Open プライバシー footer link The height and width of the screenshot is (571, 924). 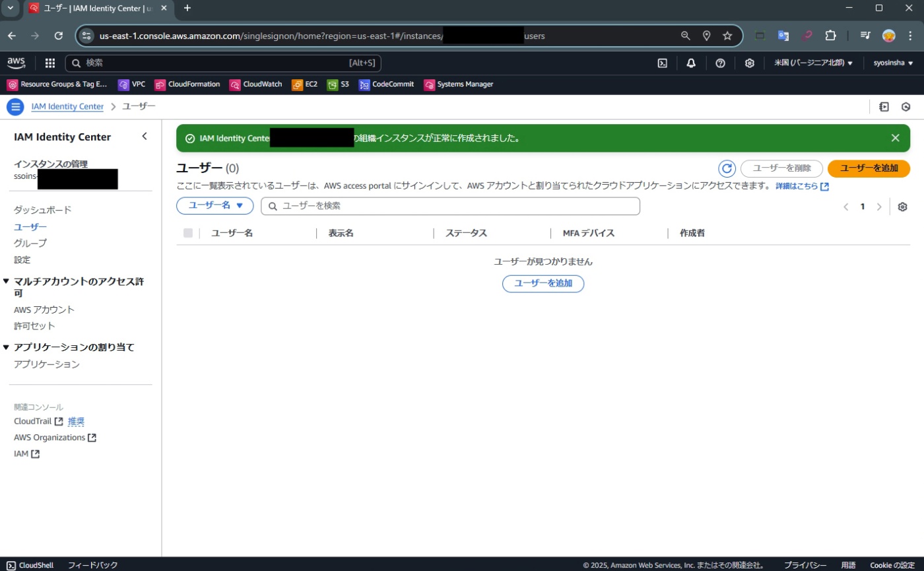point(805,565)
